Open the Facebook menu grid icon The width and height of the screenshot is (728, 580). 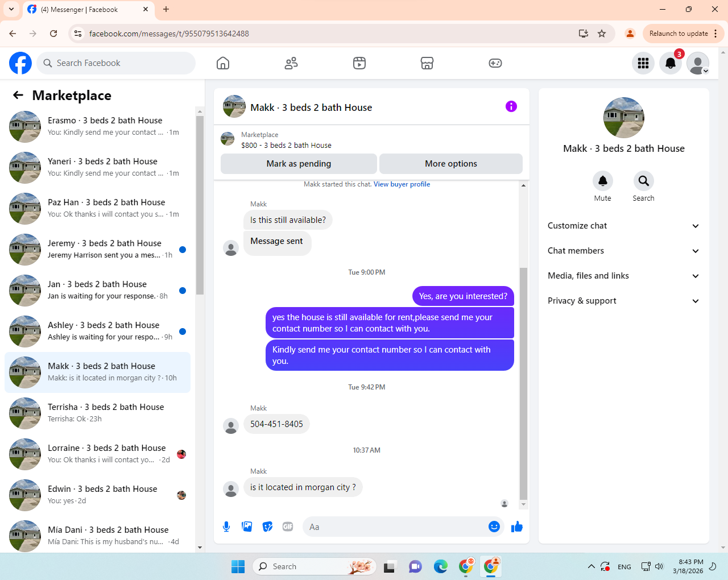click(643, 63)
